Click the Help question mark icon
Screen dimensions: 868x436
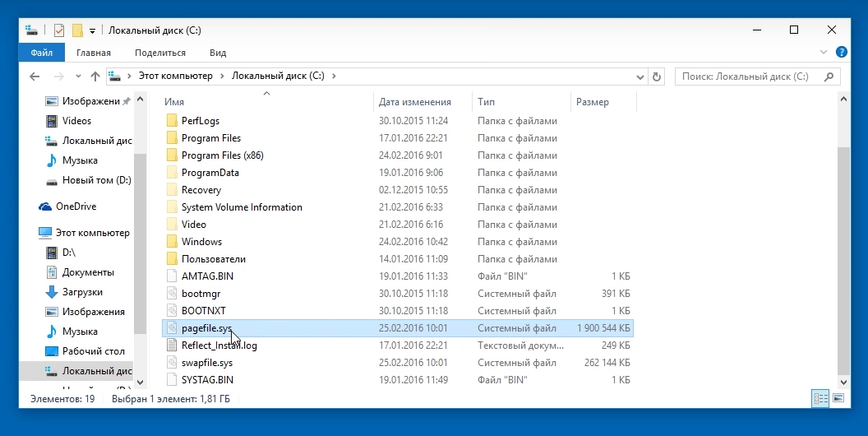tap(841, 52)
